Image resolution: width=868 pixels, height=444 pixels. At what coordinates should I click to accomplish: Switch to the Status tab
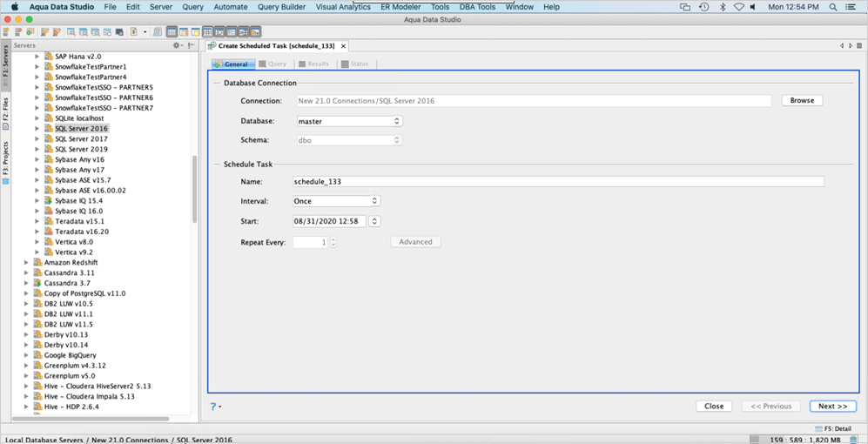355,64
